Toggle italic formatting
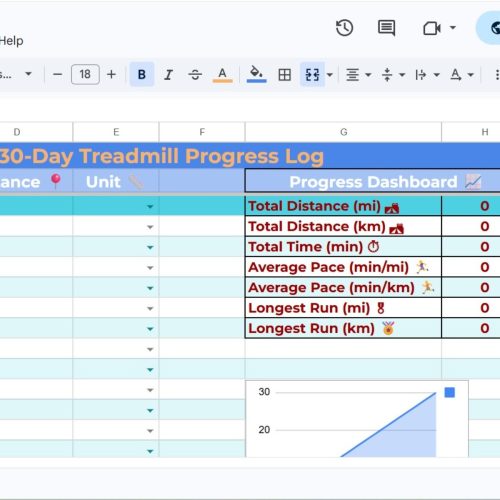This screenshot has width=500, height=500. [168, 74]
